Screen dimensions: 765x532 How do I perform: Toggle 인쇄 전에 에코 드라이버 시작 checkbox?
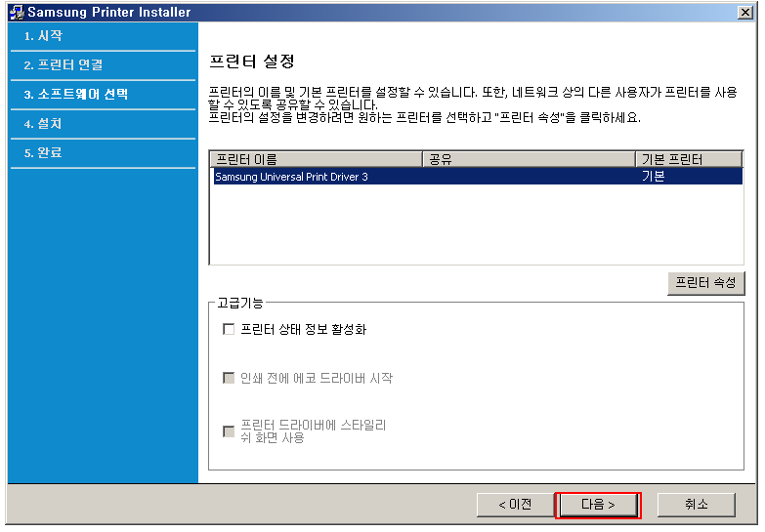click(x=229, y=378)
